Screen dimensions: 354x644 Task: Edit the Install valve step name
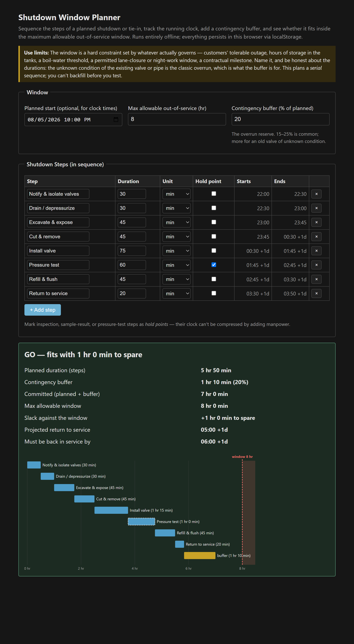(x=58, y=251)
